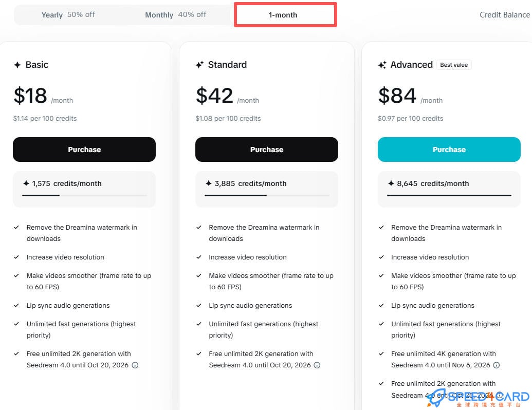Open Credit Balance link
The width and height of the screenshot is (532, 410).
[x=504, y=15]
